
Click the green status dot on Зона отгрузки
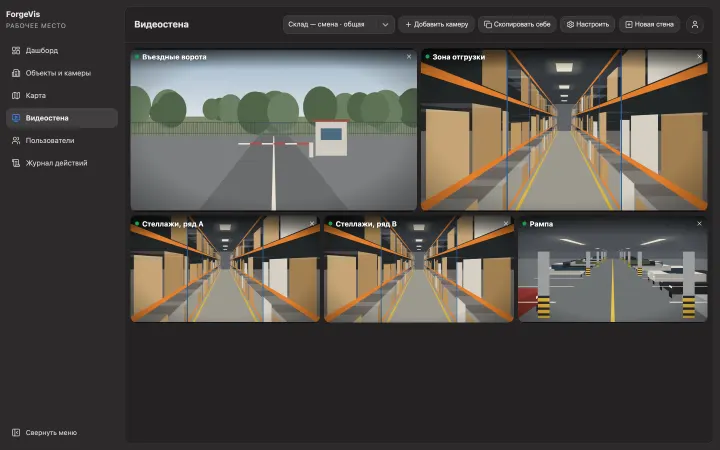click(x=427, y=56)
